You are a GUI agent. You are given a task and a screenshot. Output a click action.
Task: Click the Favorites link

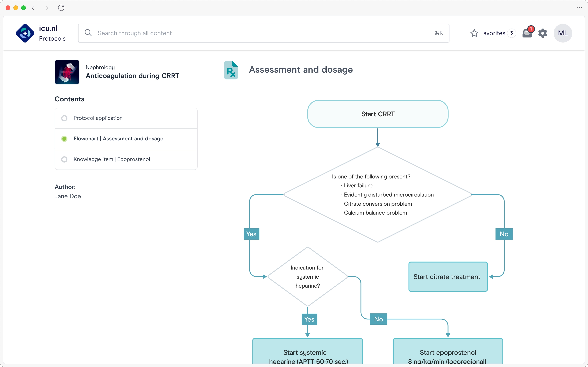point(493,33)
